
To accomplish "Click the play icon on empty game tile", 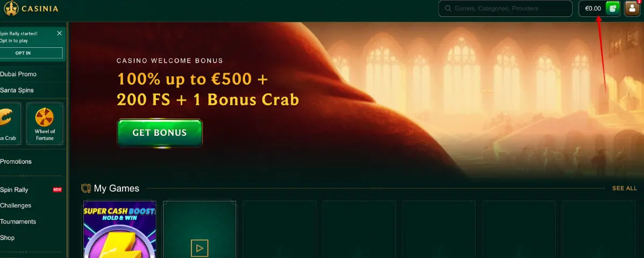I will pos(199,248).
